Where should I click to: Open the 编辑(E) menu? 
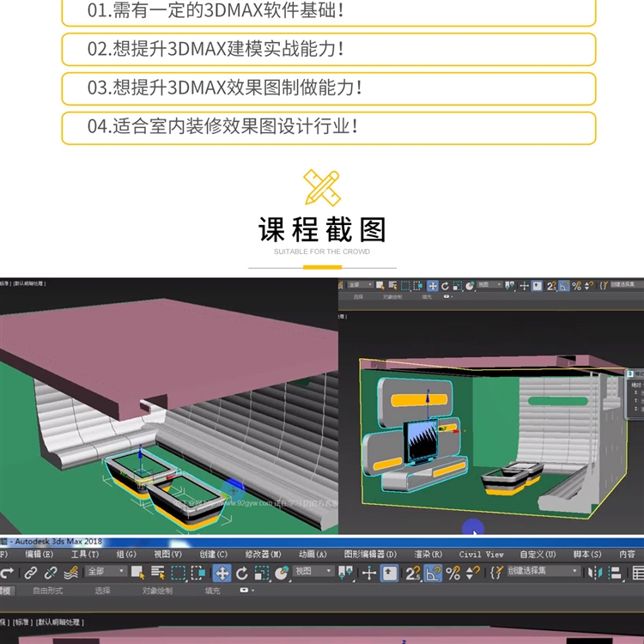(x=39, y=554)
